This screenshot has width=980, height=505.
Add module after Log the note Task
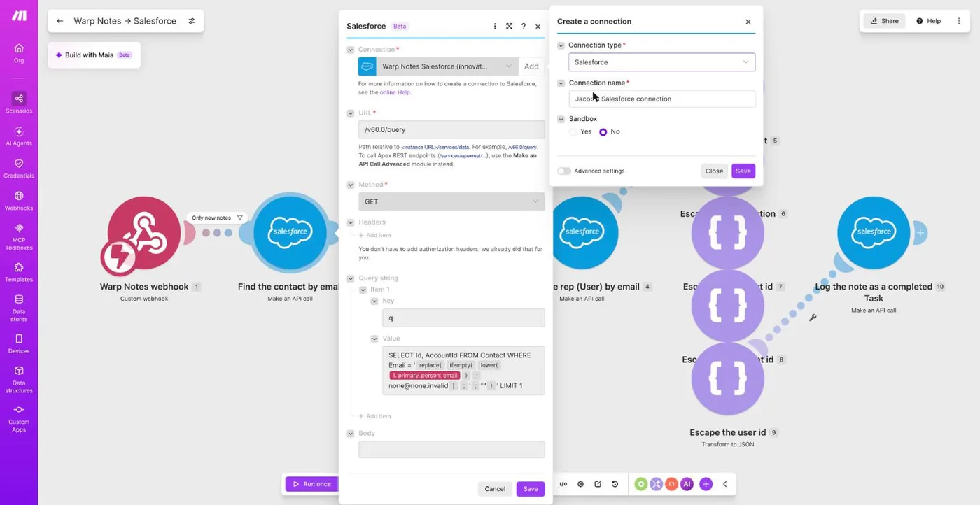[x=920, y=233]
